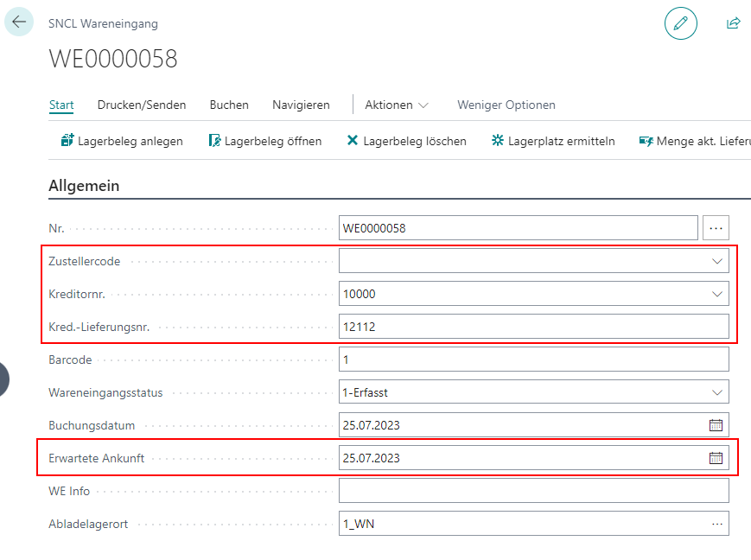Viewport: 751px width, 560px height.
Task: Click Weniger Optionen link
Action: 506,105
